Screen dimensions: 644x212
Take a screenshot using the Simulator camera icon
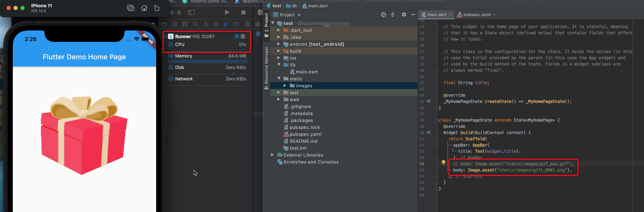coord(131,8)
